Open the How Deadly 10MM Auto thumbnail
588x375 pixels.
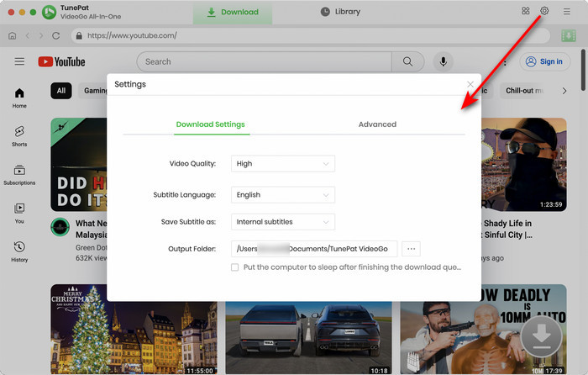click(484, 330)
